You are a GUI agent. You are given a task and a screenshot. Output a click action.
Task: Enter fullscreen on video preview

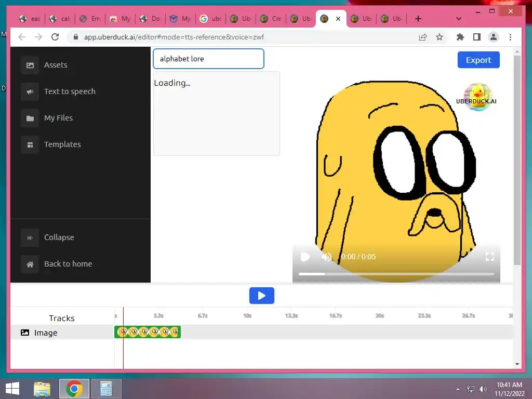(x=489, y=257)
